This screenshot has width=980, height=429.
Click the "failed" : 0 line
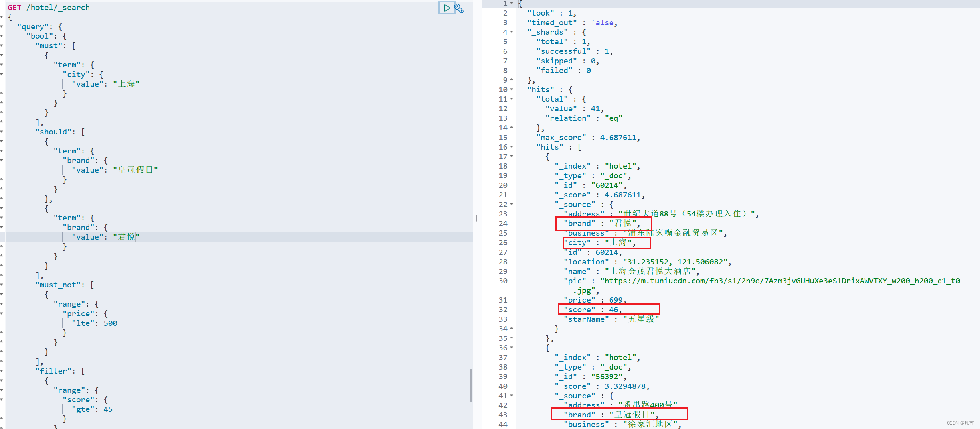click(x=563, y=71)
